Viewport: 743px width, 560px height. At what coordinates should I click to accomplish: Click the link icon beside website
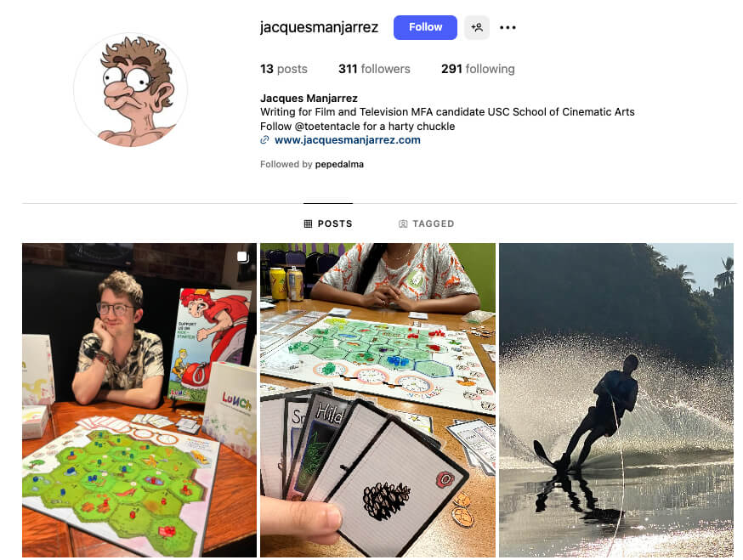[x=264, y=139]
